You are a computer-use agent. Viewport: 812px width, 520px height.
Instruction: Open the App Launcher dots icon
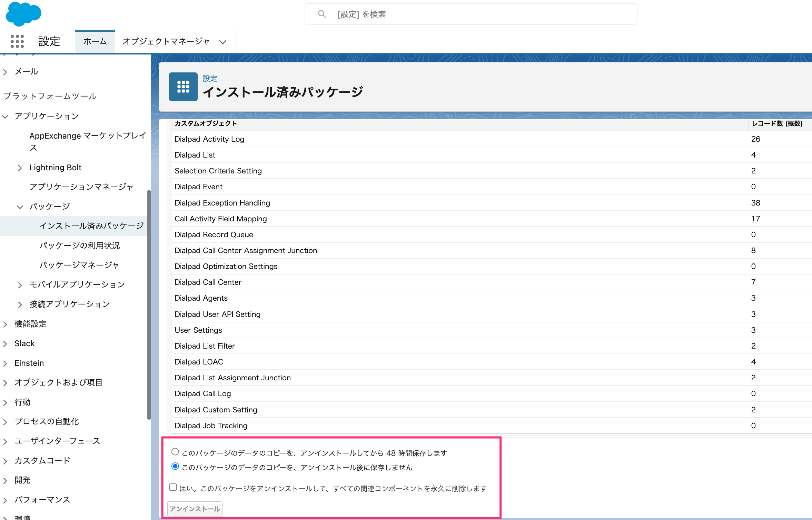[17, 41]
